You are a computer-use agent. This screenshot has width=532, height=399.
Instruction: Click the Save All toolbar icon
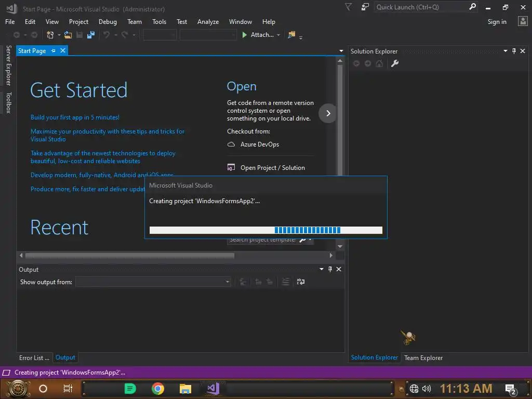pos(90,35)
